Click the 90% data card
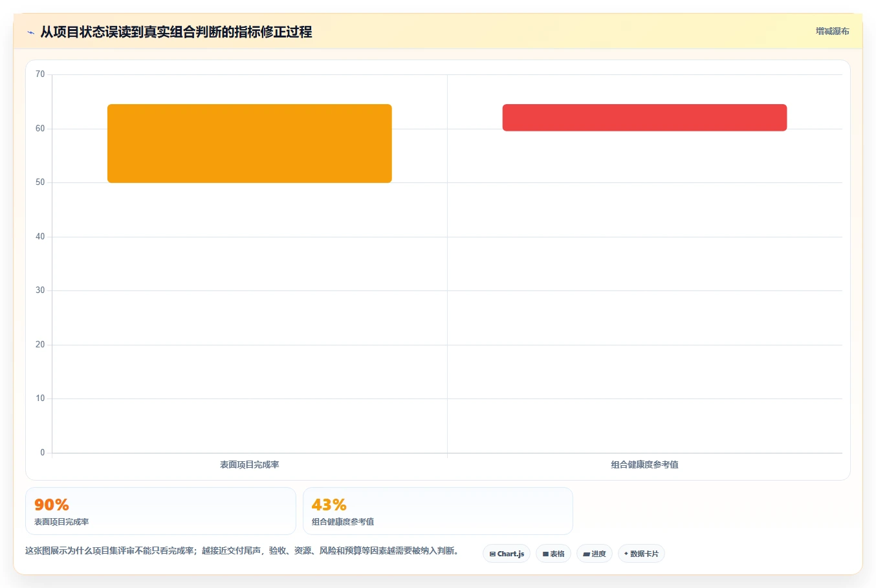 click(160, 511)
